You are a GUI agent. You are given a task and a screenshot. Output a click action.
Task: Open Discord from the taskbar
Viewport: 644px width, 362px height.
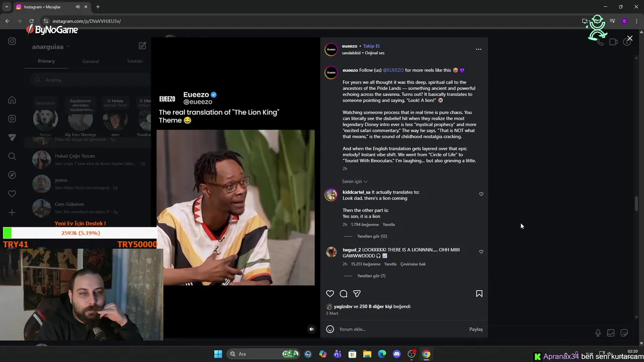396,354
